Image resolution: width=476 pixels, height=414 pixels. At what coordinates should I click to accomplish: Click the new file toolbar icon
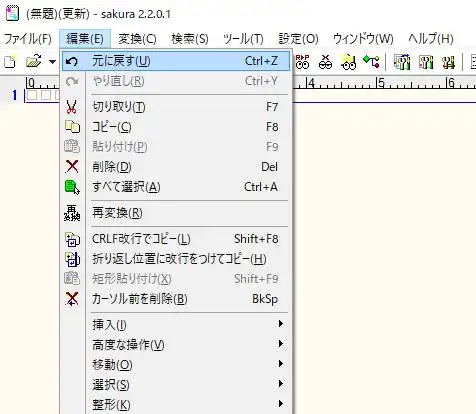[x=10, y=62]
